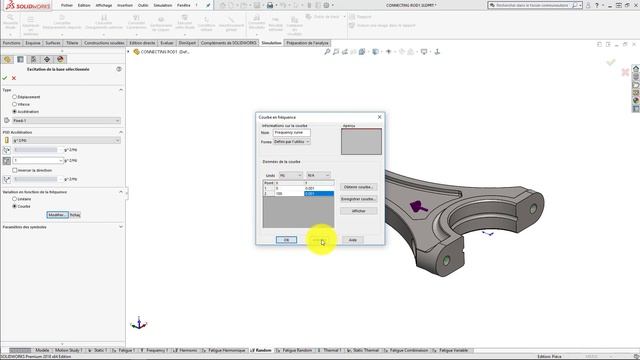Select the Courbe radio button

point(15,206)
